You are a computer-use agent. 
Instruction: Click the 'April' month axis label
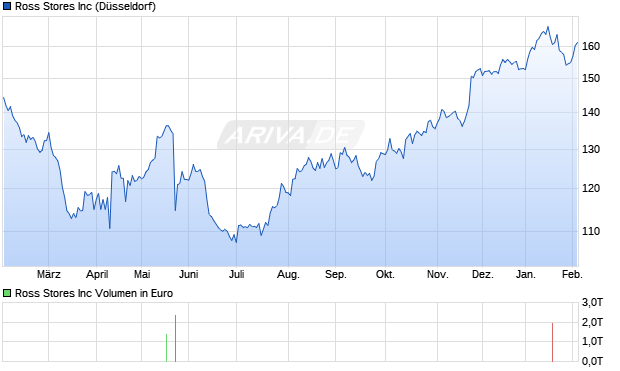(x=97, y=274)
